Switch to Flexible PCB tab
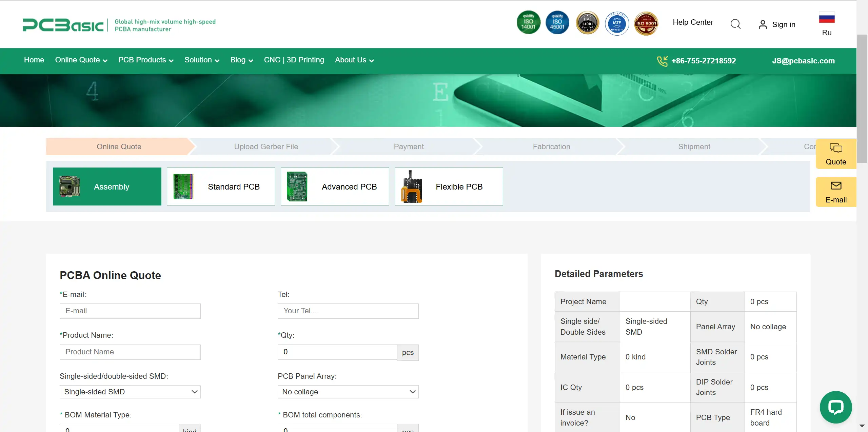The image size is (868, 432). (x=449, y=186)
